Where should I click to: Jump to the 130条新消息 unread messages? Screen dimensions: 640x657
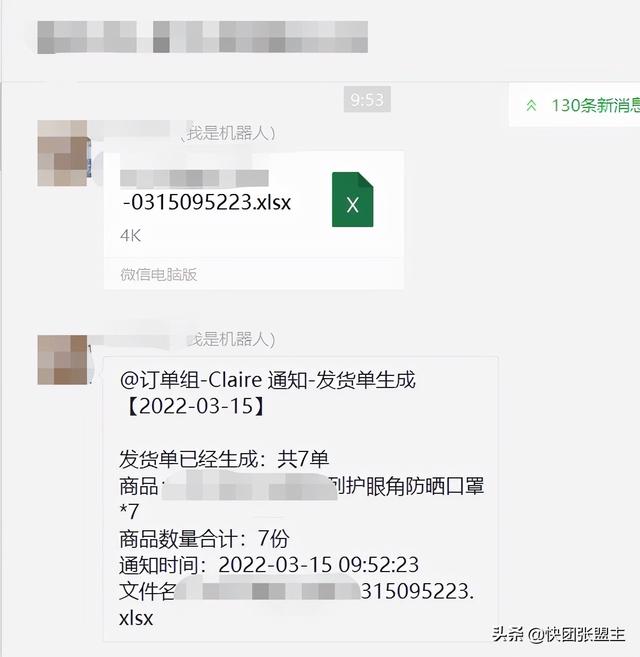(x=595, y=105)
